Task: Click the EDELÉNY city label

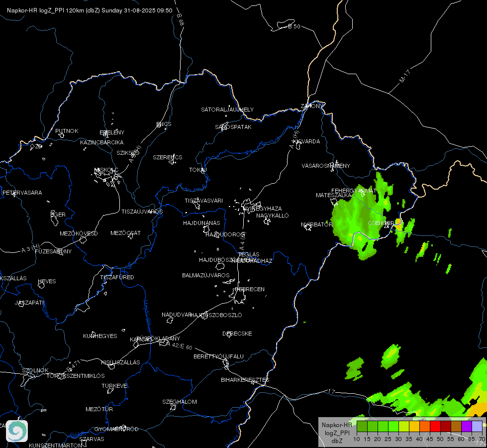Action: 112,132
